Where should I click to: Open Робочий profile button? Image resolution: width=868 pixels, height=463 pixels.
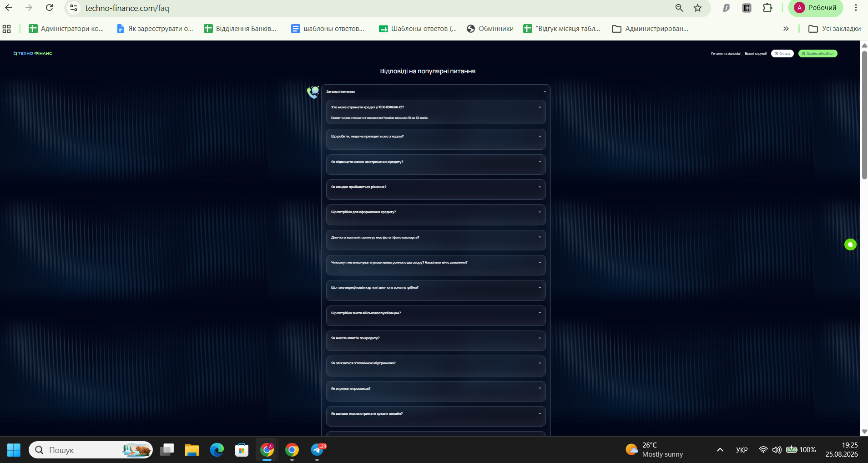click(x=815, y=8)
